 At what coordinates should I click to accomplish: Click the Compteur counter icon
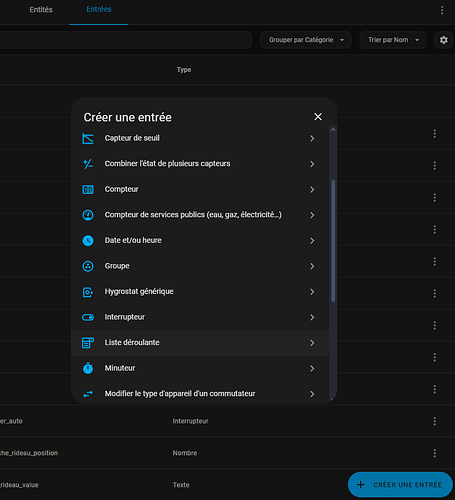click(x=88, y=190)
